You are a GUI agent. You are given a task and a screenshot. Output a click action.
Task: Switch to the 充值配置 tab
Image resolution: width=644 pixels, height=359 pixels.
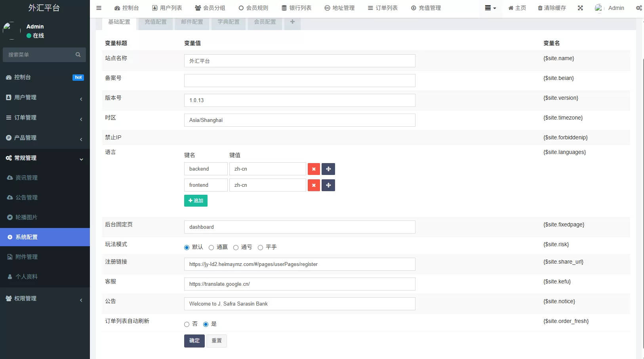coord(155,22)
